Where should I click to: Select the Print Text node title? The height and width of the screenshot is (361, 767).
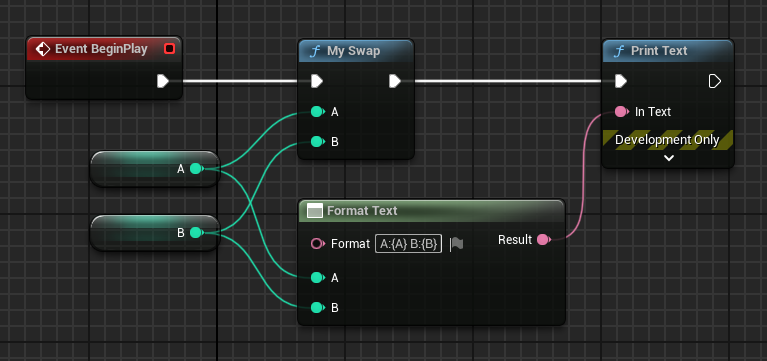click(659, 51)
